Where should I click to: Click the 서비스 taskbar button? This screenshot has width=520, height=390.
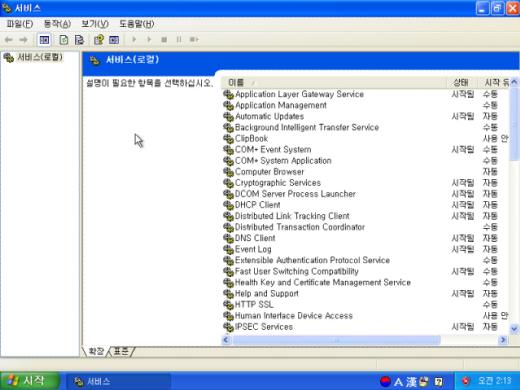click(119, 381)
